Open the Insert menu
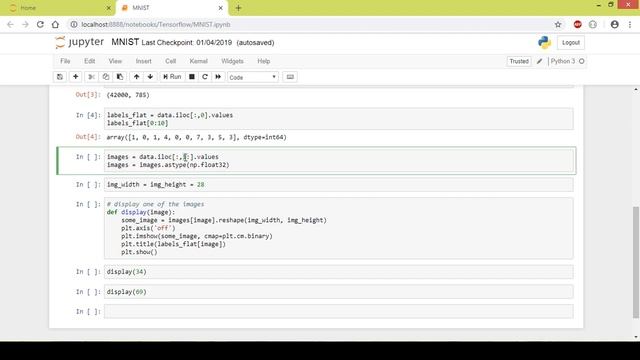The image size is (640, 360). click(x=143, y=61)
